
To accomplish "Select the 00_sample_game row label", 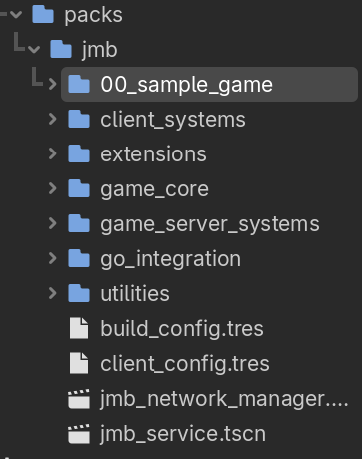I will [x=187, y=85].
